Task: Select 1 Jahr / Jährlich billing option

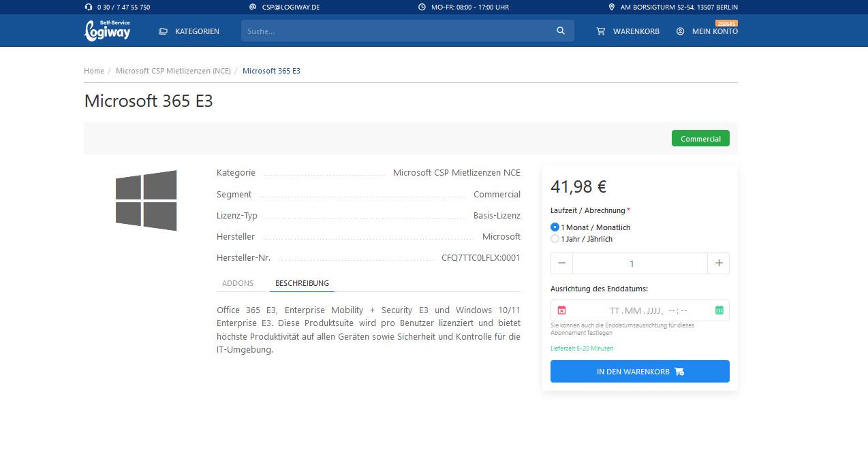Action: coord(555,239)
